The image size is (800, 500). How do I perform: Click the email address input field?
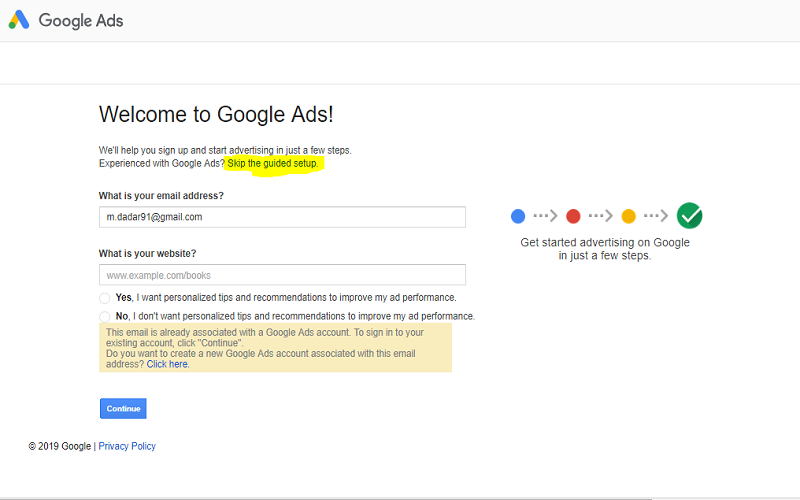[x=282, y=217]
